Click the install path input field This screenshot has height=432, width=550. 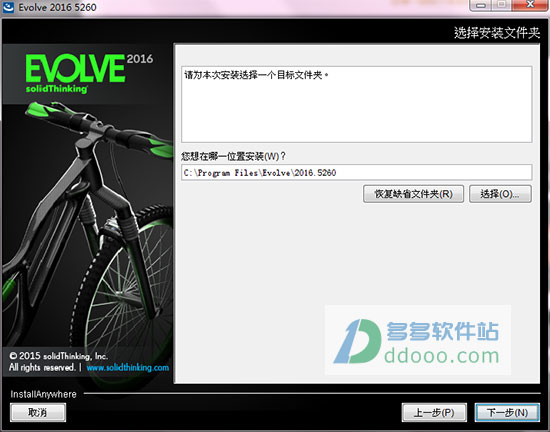coord(356,173)
